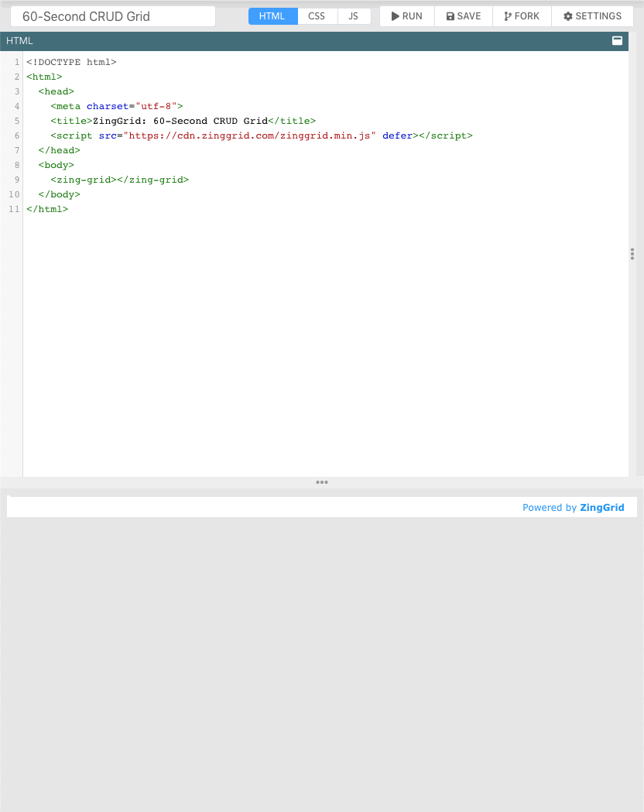Click the FORK button
This screenshot has height=812, width=644.
[521, 15]
